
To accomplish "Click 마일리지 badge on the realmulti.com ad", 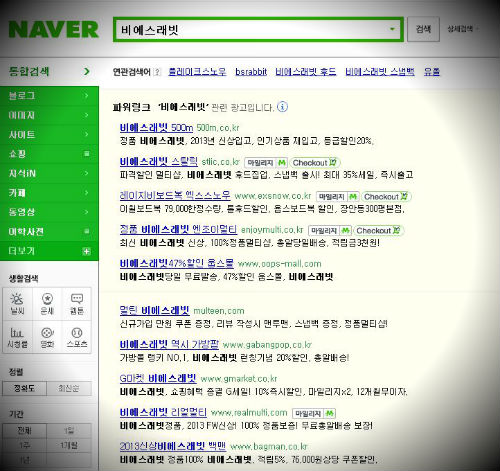I will click(314, 413).
